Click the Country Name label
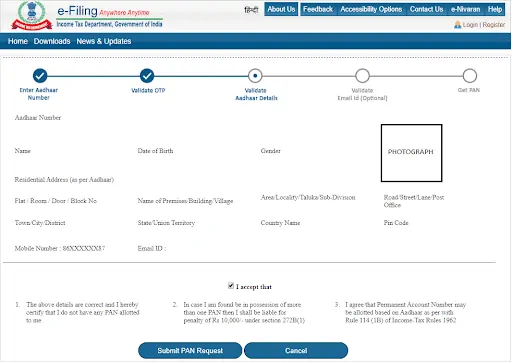 tap(280, 223)
